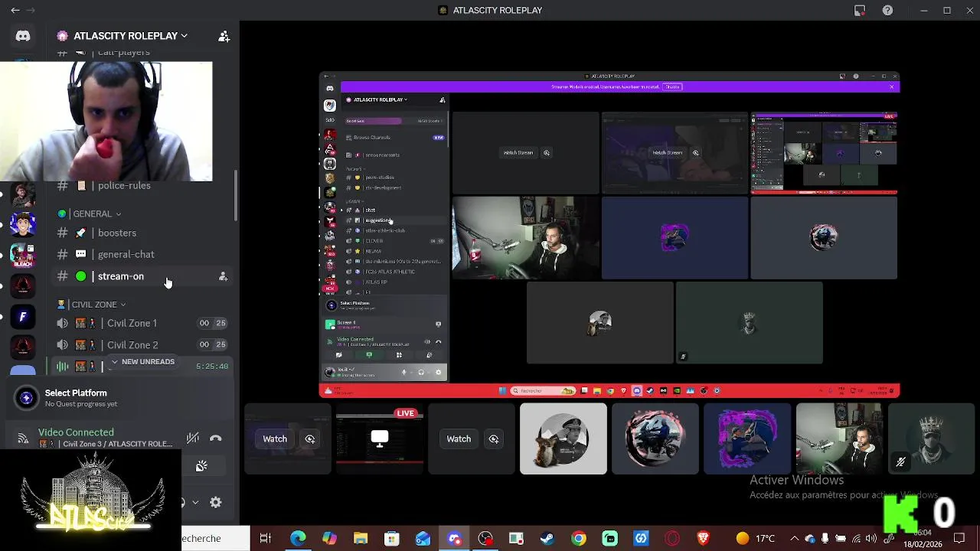This screenshot has height=551, width=980.
Task: Join the Civil Zone 2 voice channel
Action: tap(132, 345)
